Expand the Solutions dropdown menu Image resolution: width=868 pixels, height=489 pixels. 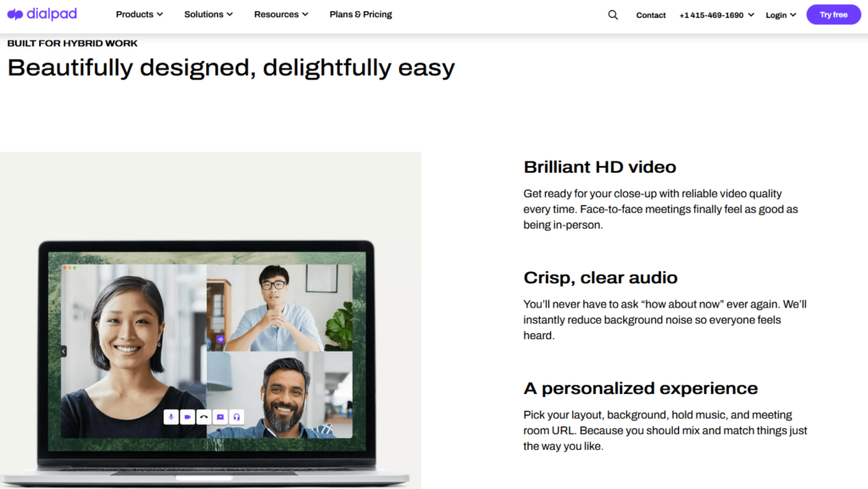tap(209, 14)
